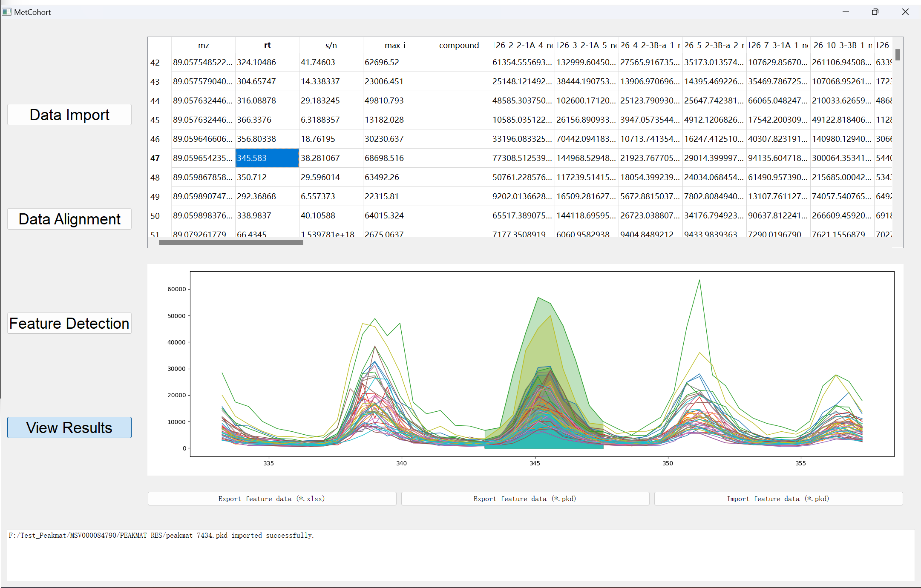
Task: Minimize the MetCohort window
Action: [x=846, y=12]
